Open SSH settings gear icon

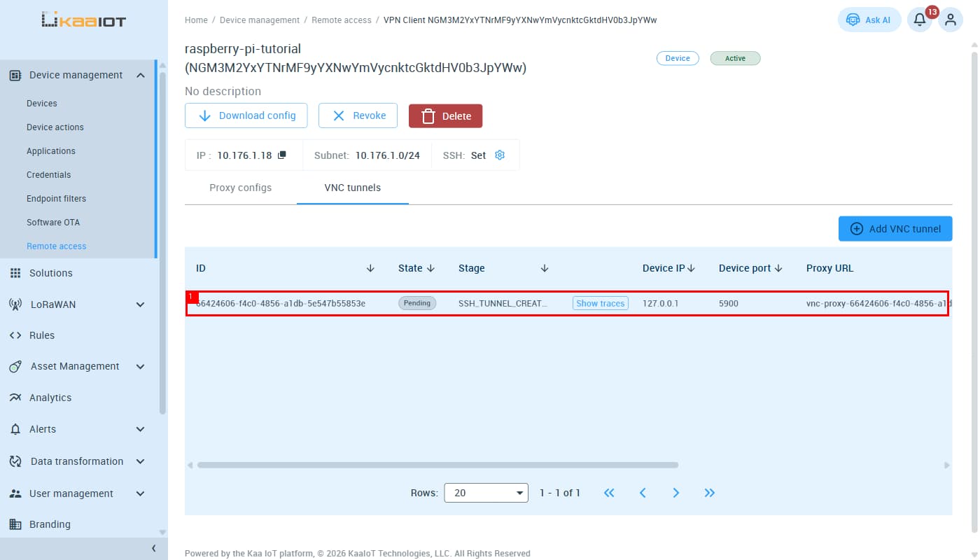[x=500, y=155]
